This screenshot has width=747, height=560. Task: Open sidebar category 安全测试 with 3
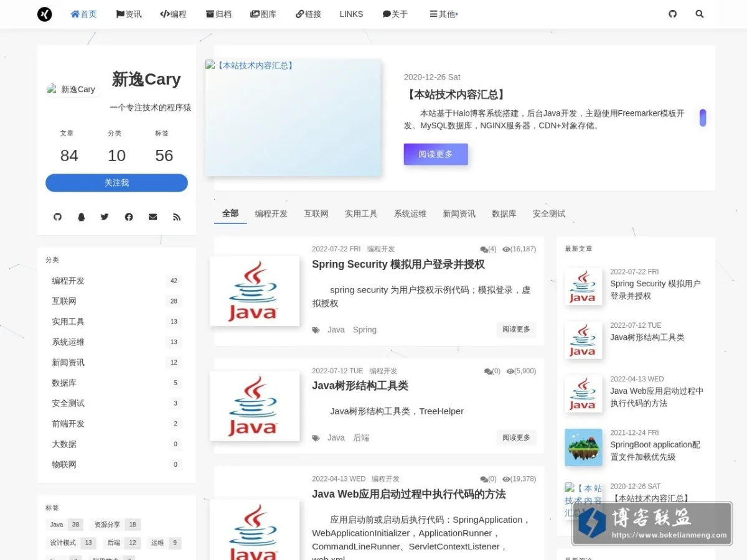(x=116, y=403)
